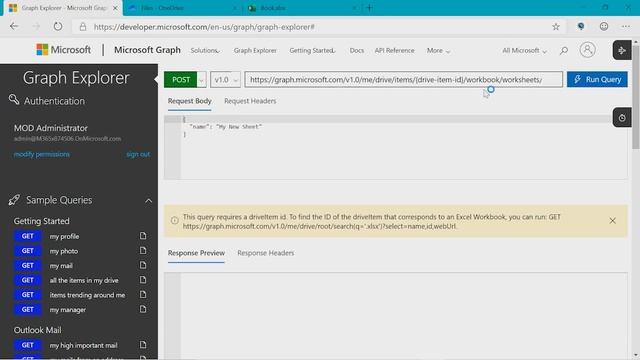Select the Request Body tab
This screenshot has height=360, width=640.
pyautogui.click(x=189, y=101)
